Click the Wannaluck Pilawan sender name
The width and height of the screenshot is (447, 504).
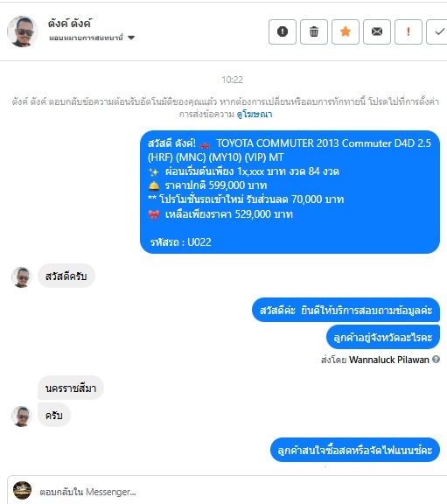(389, 360)
